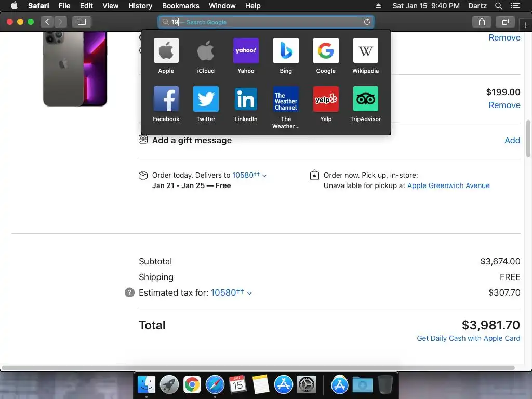Open the File menu

64,6
